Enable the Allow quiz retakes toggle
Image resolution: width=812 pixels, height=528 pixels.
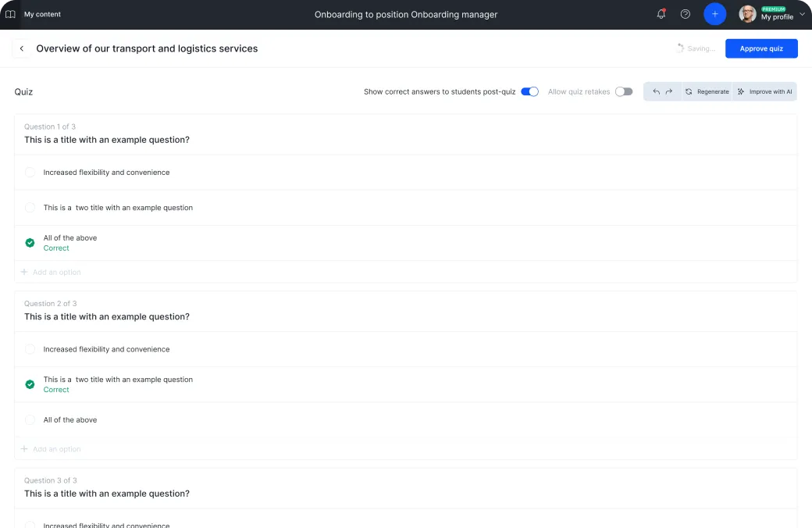[623, 91]
